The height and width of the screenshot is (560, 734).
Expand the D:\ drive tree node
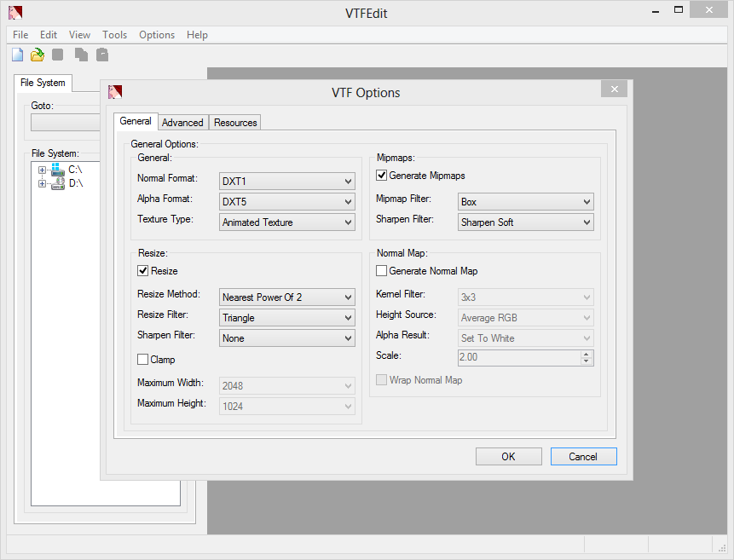42,183
